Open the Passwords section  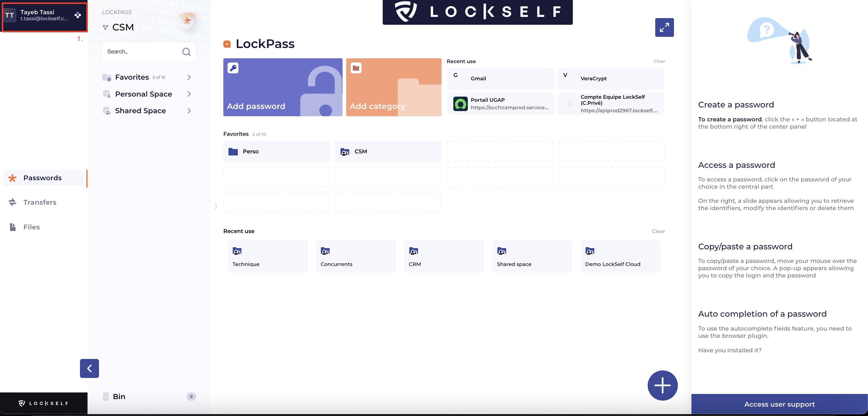(43, 178)
